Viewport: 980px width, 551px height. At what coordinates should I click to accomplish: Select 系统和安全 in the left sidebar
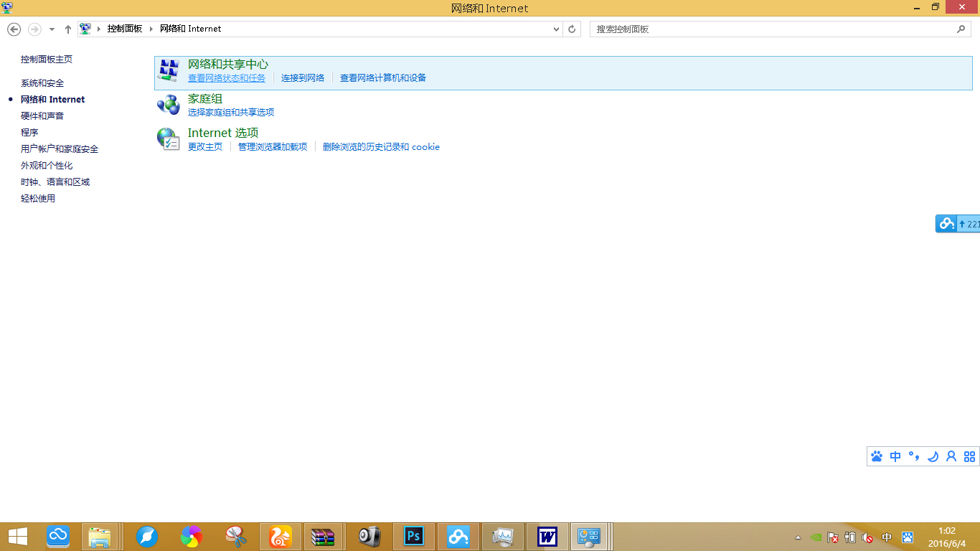tap(43, 83)
